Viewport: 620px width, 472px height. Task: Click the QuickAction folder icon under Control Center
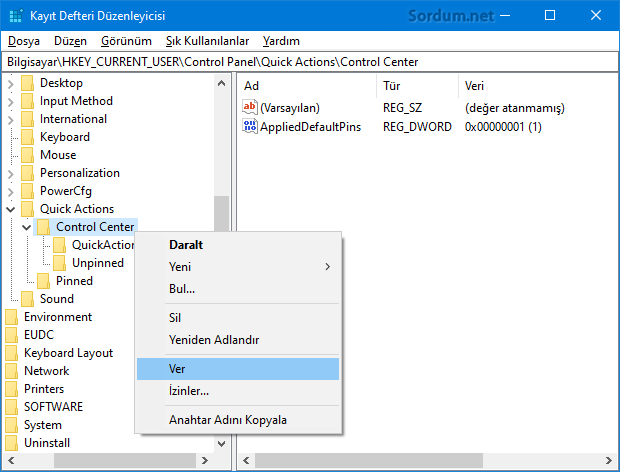pyautogui.click(x=60, y=245)
